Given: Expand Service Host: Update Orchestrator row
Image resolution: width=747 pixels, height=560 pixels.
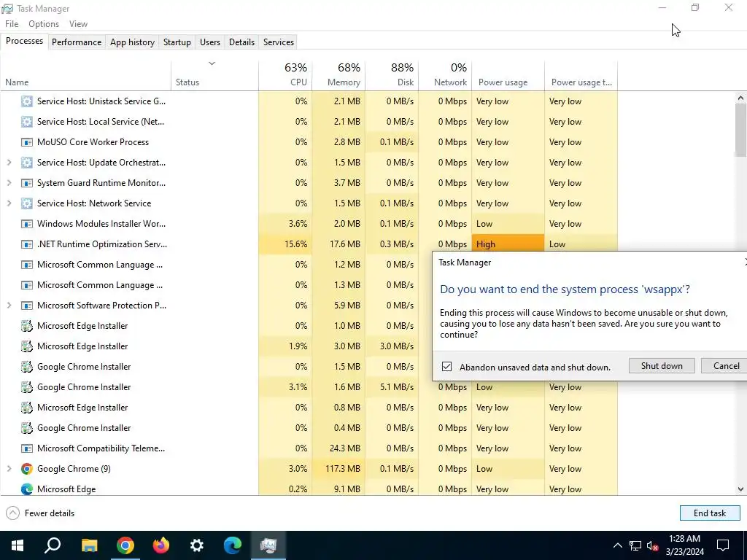Looking at the screenshot, I should pos(9,163).
